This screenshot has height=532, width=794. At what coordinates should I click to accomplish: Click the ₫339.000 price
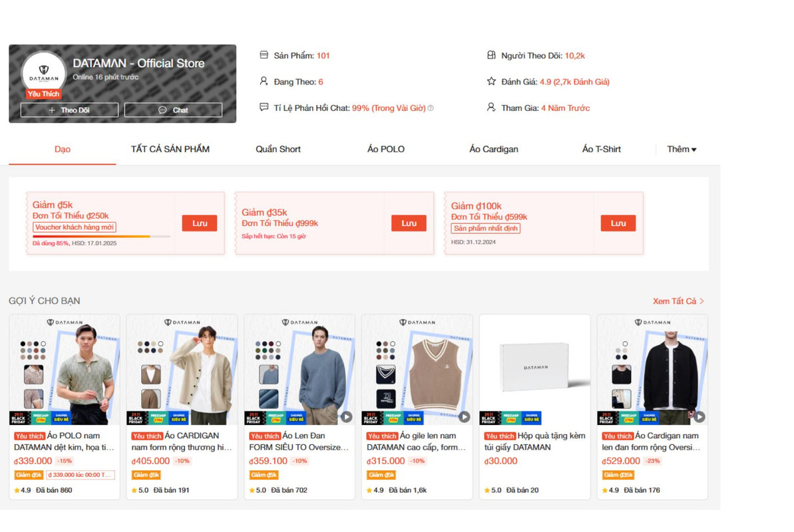point(33,461)
